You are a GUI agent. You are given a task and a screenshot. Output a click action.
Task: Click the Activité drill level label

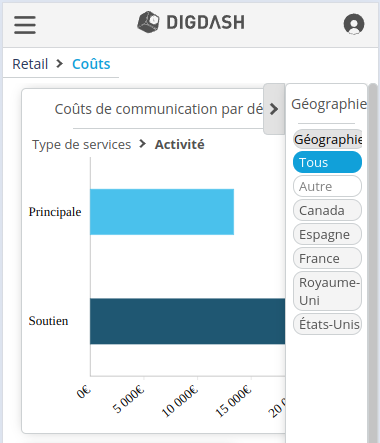[179, 144]
